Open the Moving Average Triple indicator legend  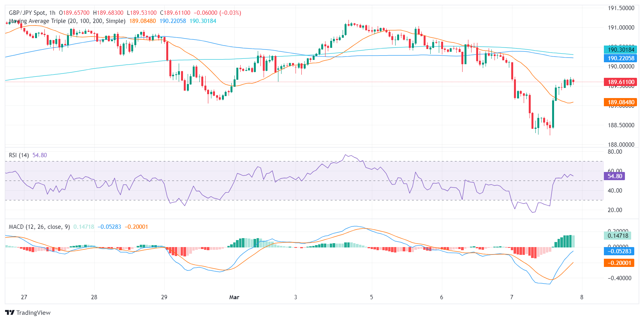(67, 21)
